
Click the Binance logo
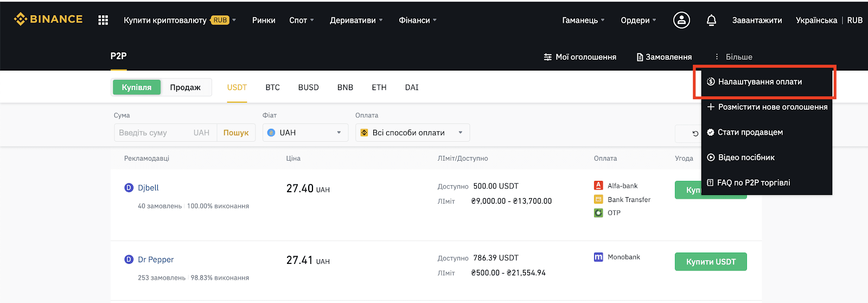48,19
